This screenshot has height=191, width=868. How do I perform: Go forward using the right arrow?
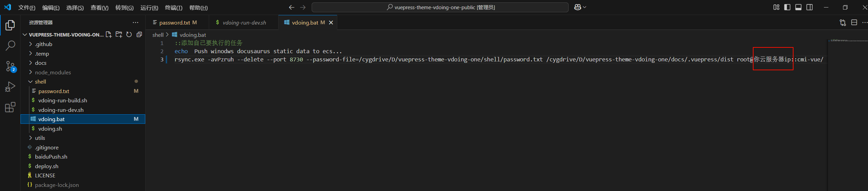tap(303, 7)
